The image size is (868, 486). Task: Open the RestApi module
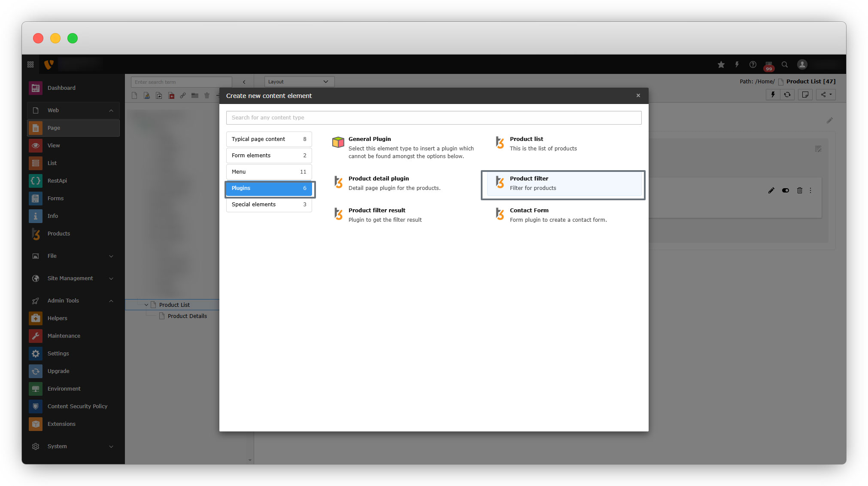tap(57, 180)
